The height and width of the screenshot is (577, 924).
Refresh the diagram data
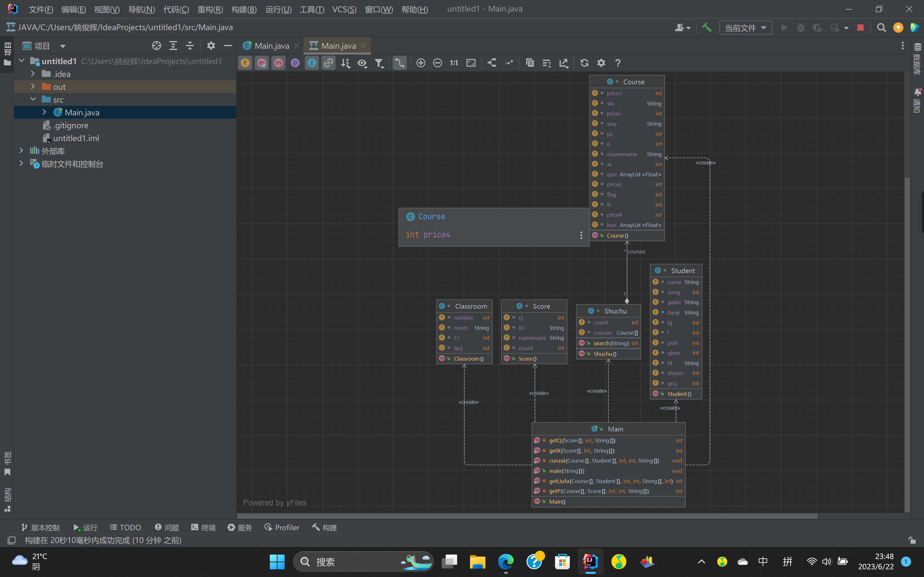pos(584,63)
